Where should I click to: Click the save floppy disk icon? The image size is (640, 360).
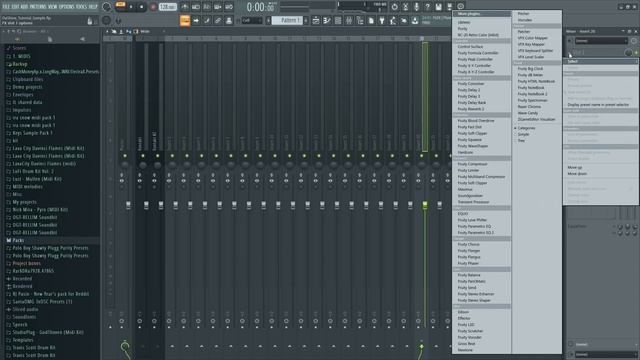(x=438, y=7)
